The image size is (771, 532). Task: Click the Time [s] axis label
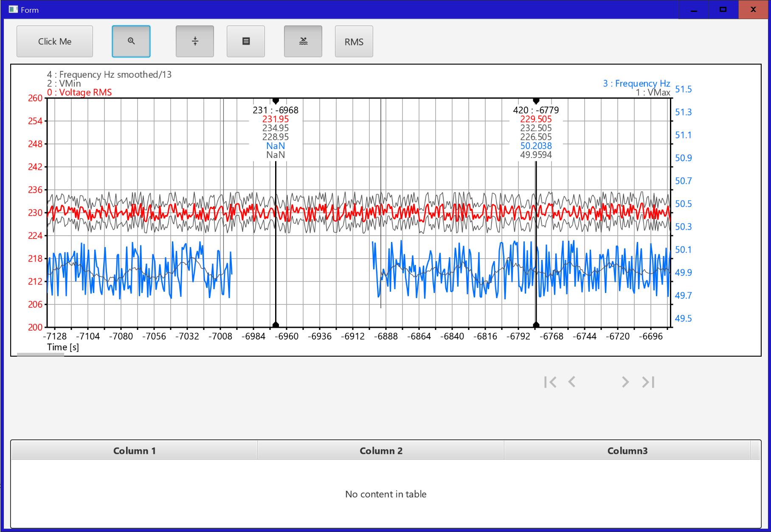tap(62, 347)
